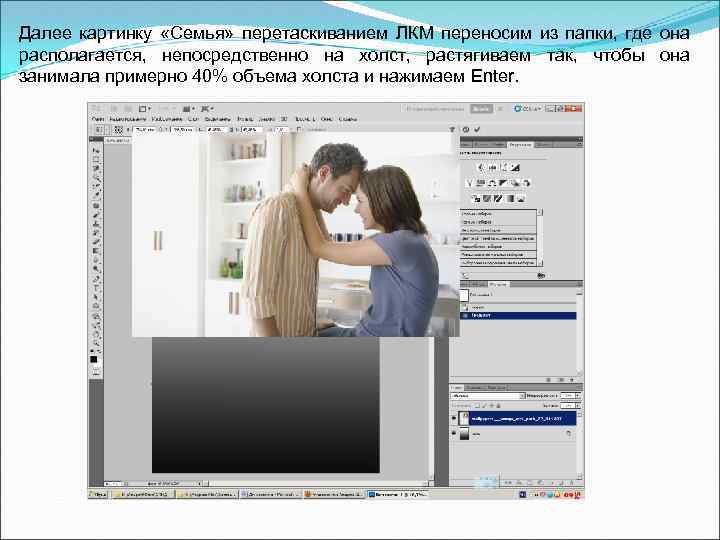
Task: Click the Дизайн workspace button
Action: (x=481, y=109)
